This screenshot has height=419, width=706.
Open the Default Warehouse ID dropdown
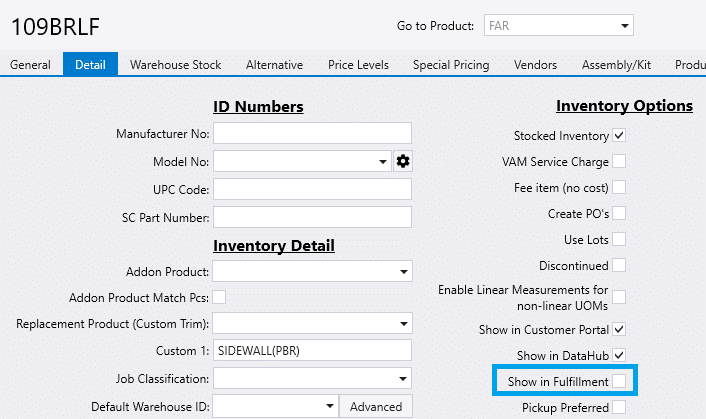point(329,406)
